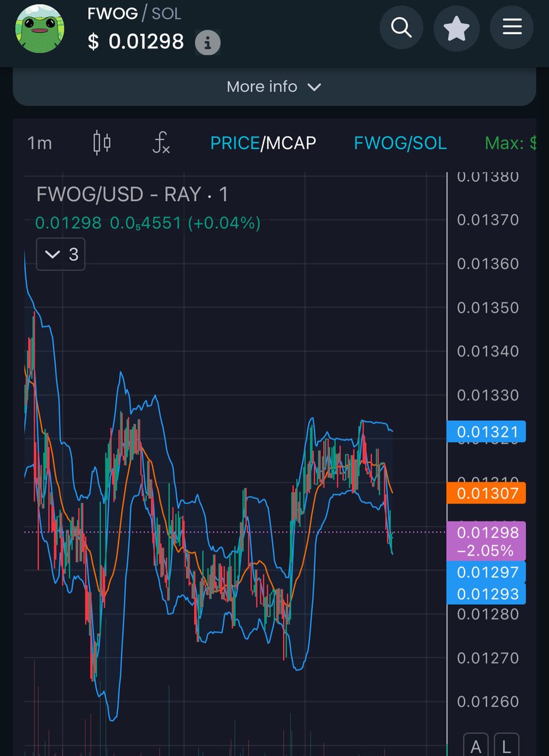Show the price info icon

(207, 43)
